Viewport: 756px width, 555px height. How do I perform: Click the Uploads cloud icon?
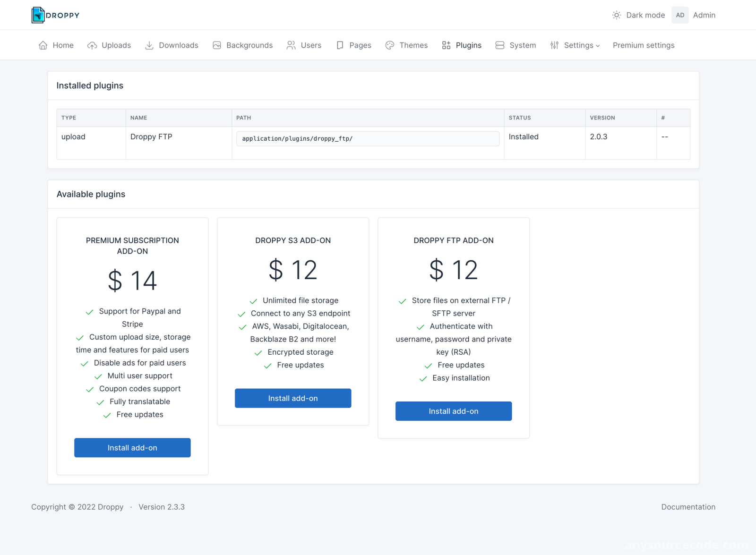click(x=92, y=45)
